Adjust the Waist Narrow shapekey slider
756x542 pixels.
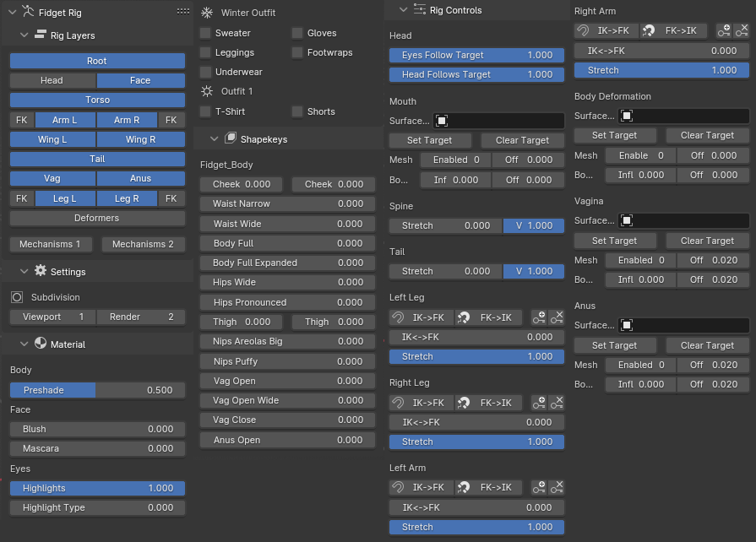pyautogui.click(x=288, y=203)
